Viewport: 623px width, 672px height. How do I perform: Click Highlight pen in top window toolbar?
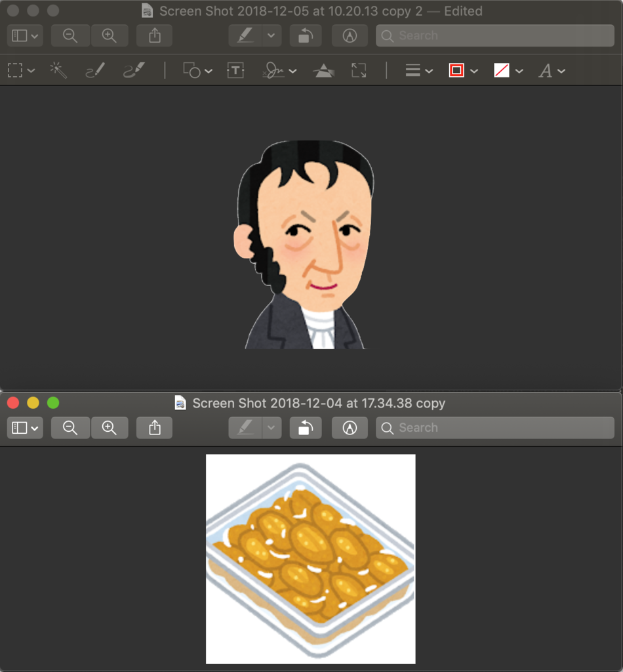tap(245, 35)
